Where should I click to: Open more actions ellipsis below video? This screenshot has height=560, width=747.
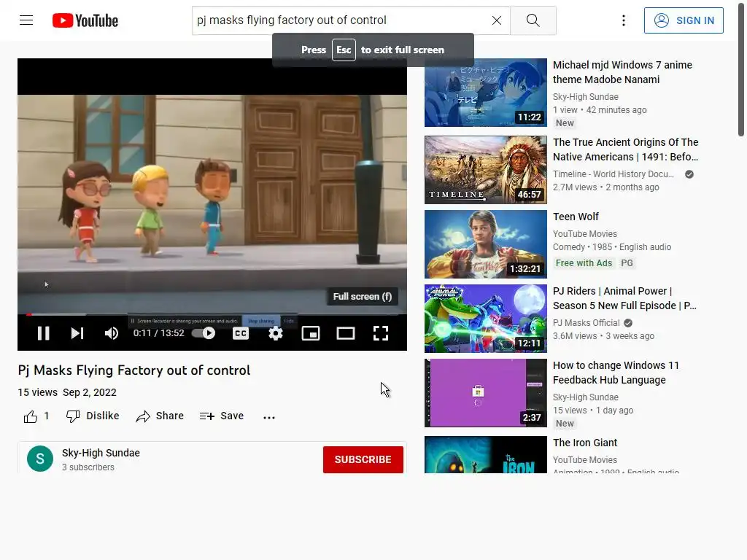pyautogui.click(x=269, y=417)
